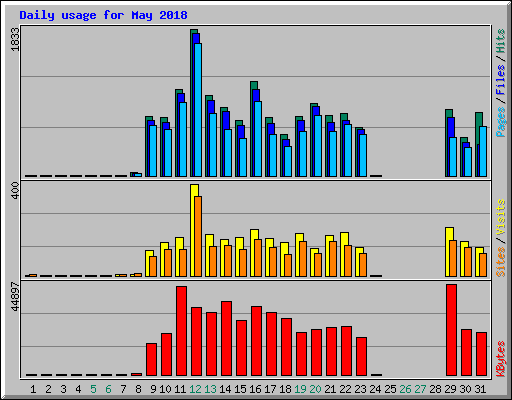Click the KBytes legend label
This screenshot has width=512, height=400.
500,359
